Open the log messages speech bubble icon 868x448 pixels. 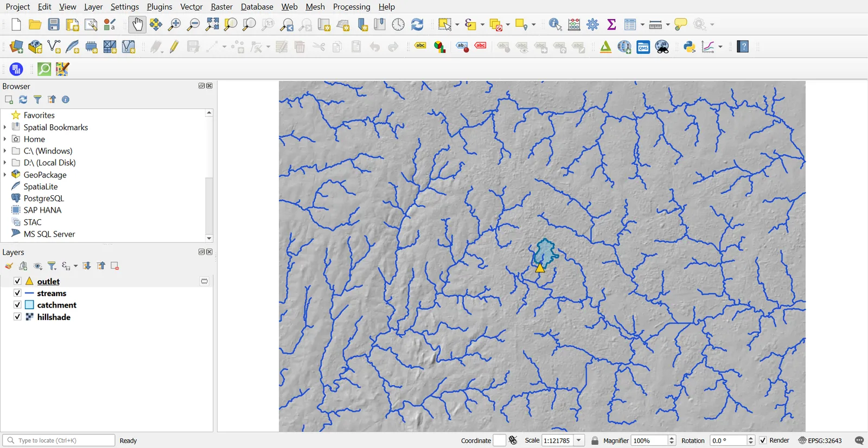(859, 440)
